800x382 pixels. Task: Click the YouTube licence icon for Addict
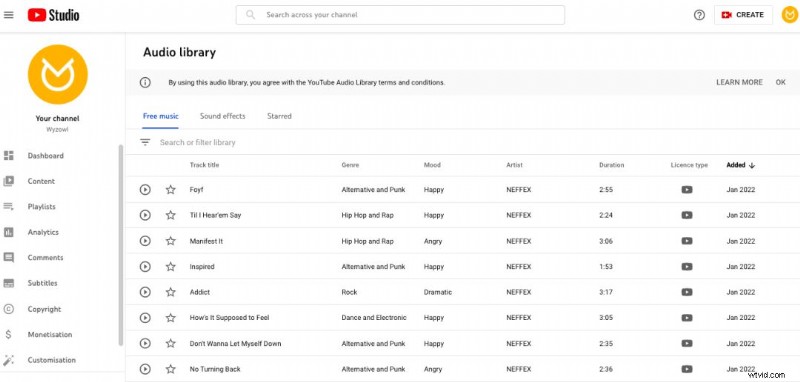pos(687,292)
